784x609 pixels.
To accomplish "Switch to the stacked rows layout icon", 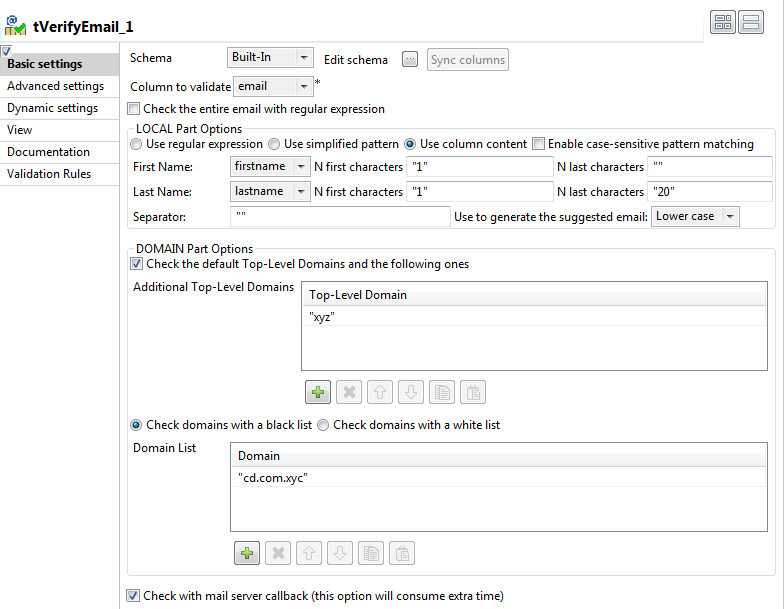I will click(750, 23).
